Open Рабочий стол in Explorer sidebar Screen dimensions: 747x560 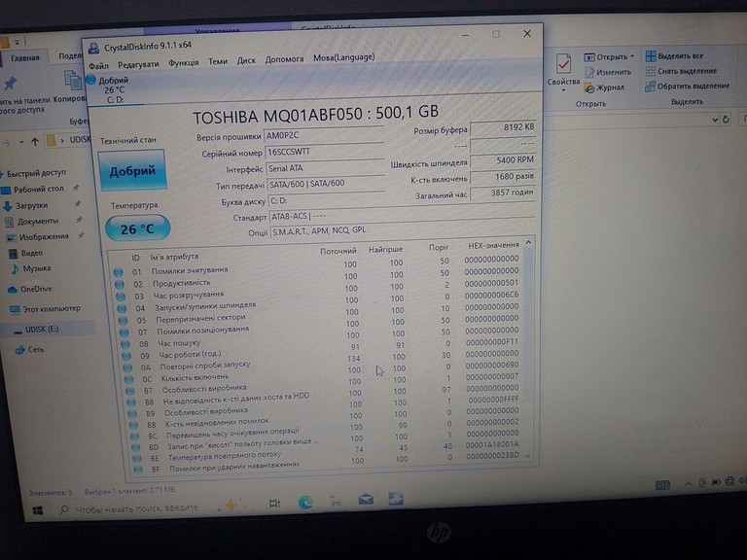click(x=33, y=189)
